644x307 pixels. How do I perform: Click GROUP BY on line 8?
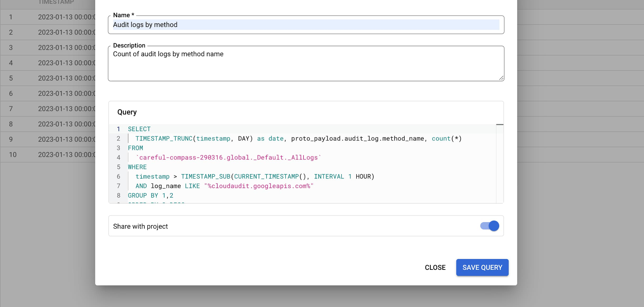143,195
